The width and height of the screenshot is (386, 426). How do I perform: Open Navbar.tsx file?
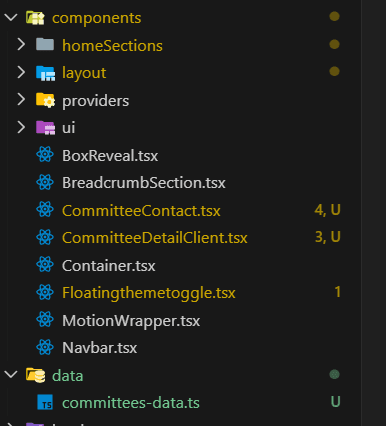coord(100,348)
